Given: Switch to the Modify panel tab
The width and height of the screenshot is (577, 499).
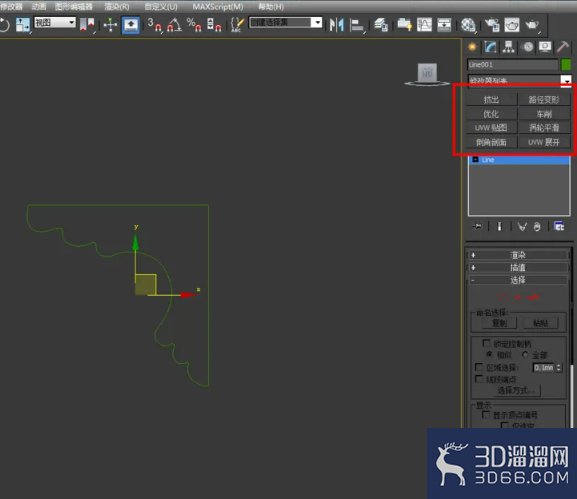Looking at the screenshot, I should click(491, 47).
